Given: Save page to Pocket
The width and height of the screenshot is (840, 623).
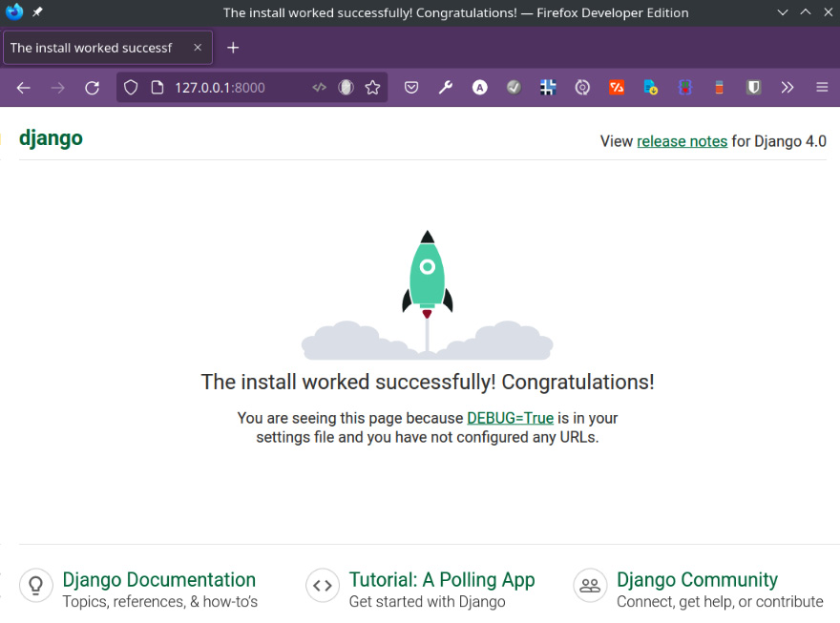Looking at the screenshot, I should [x=411, y=87].
